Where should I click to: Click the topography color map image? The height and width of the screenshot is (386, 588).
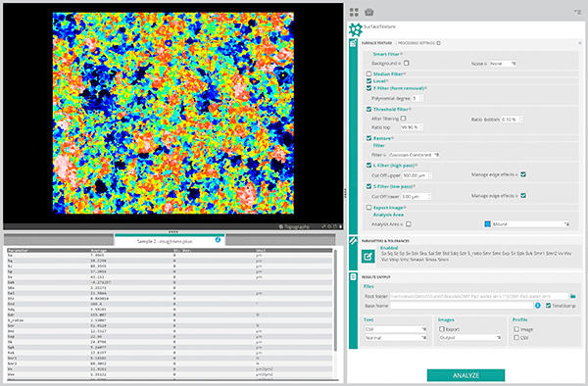(x=172, y=114)
